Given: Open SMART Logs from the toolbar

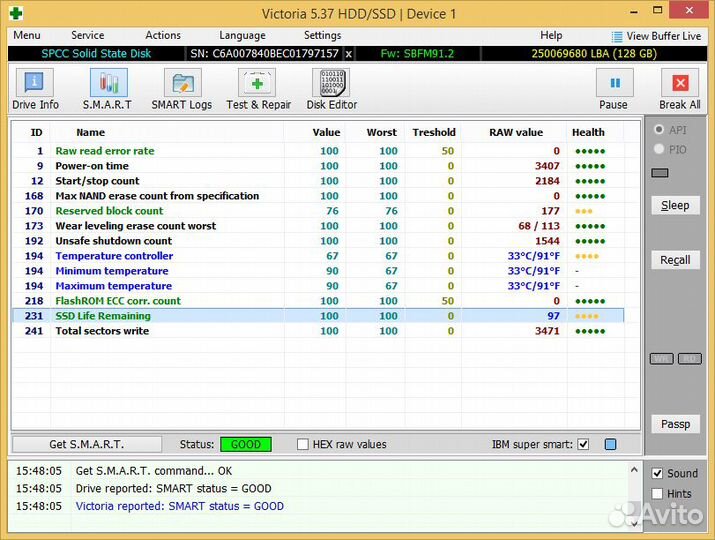Looking at the screenshot, I should pyautogui.click(x=181, y=88).
